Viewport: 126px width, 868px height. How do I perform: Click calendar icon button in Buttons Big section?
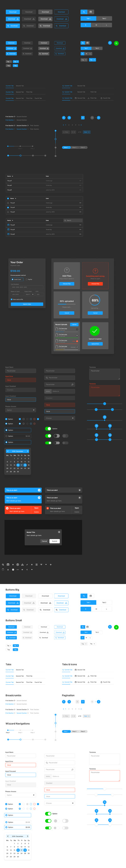(x=90, y=596)
